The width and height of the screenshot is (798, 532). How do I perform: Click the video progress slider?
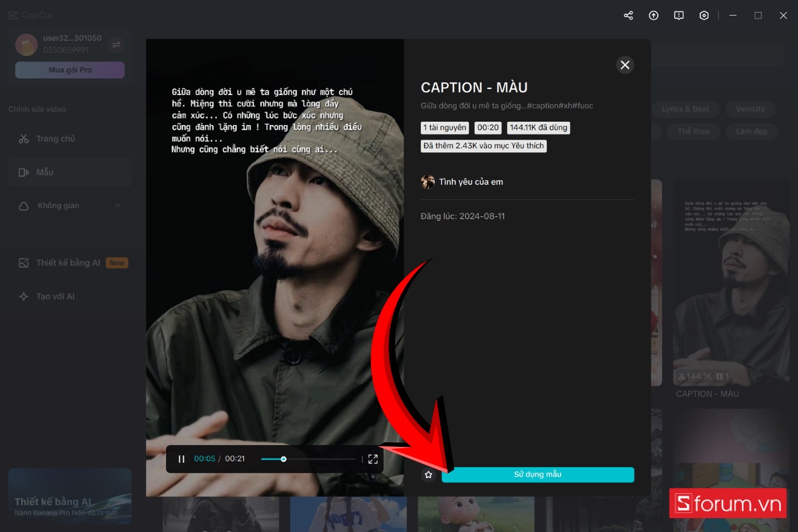[x=309, y=459]
